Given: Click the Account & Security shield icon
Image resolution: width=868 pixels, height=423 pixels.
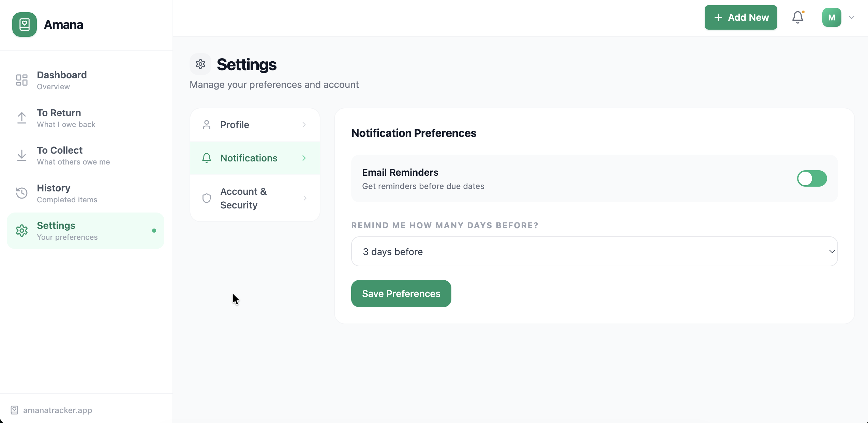Looking at the screenshot, I should tap(206, 198).
